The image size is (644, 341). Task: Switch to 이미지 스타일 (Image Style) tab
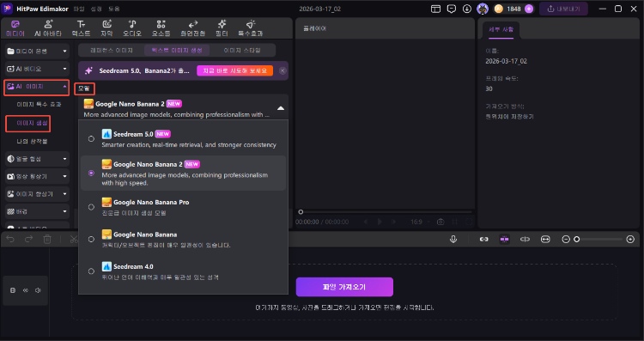tap(242, 50)
